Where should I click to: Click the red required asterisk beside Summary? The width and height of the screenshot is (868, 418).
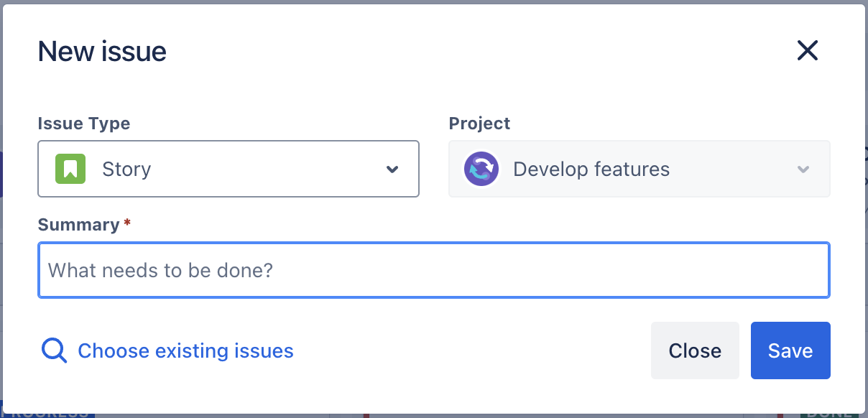127,223
